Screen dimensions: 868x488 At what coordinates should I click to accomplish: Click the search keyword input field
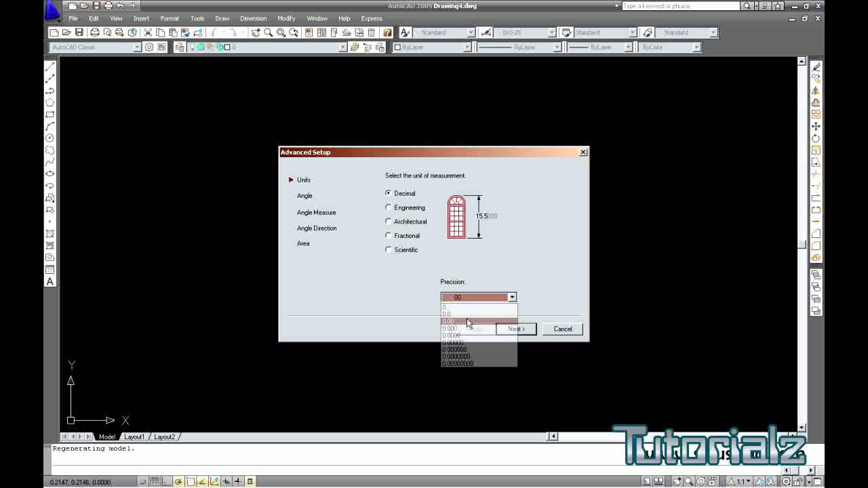point(681,6)
